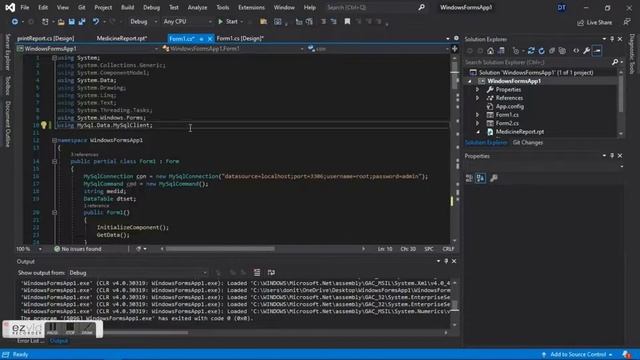Expand the Properties node in Solution Explorer

click(x=477, y=89)
